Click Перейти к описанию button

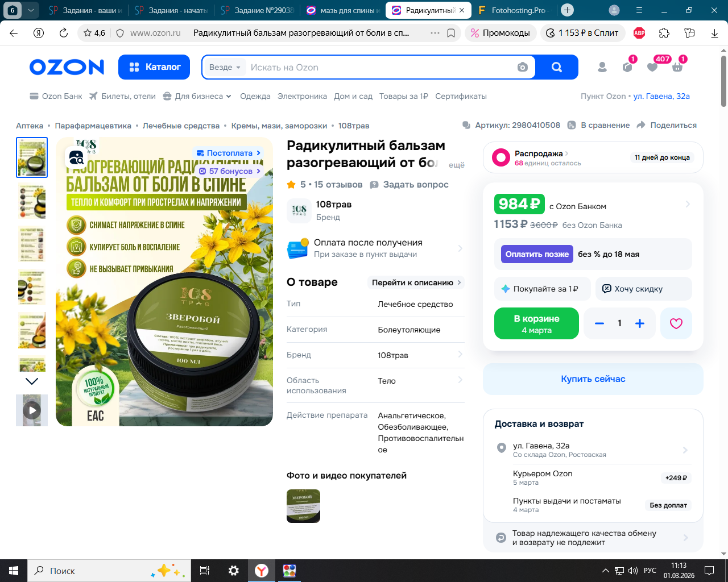click(x=416, y=282)
